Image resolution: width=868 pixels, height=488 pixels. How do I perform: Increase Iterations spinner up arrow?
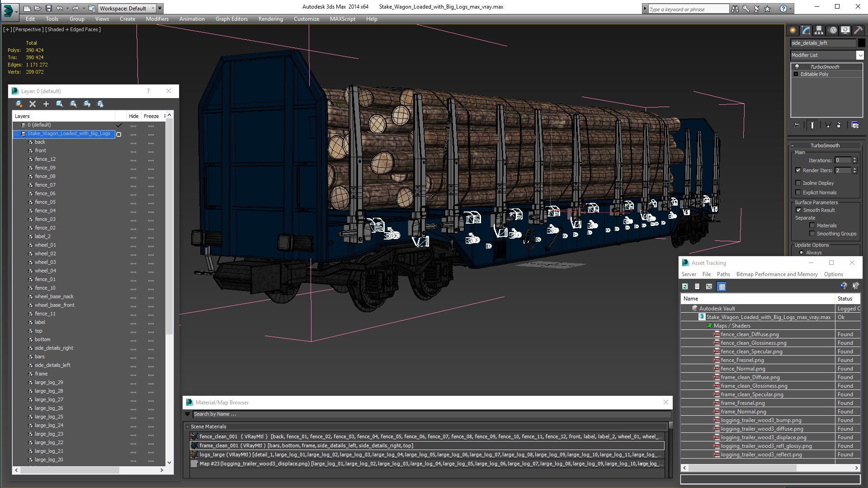(854, 159)
